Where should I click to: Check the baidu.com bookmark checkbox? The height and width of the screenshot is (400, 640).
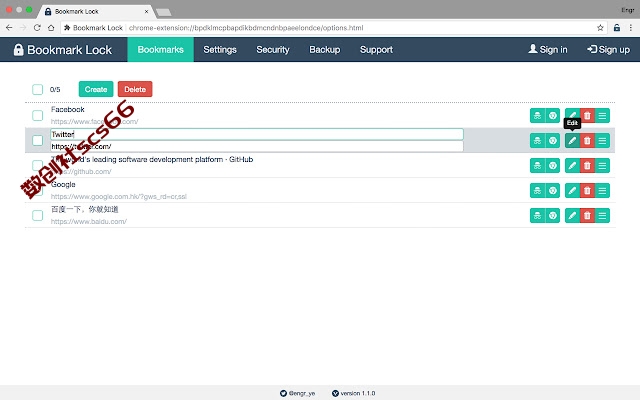click(x=38, y=216)
